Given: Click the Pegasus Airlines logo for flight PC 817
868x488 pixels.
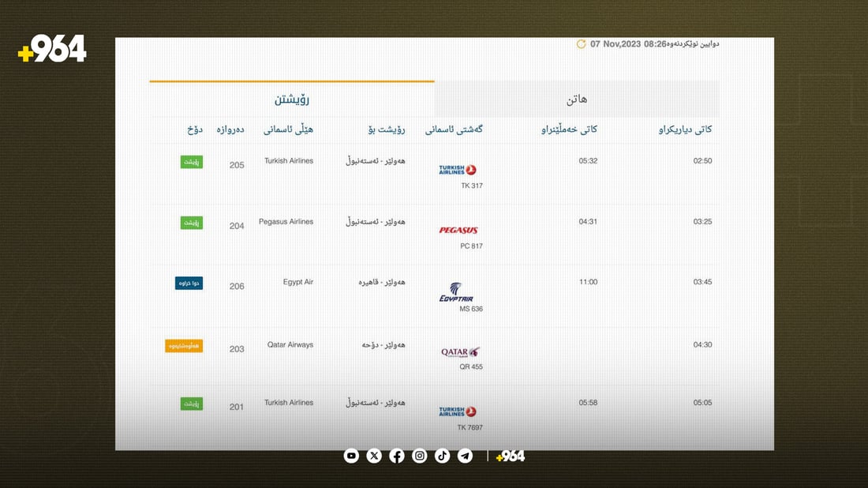Looking at the screenshot, I should 458,231.
